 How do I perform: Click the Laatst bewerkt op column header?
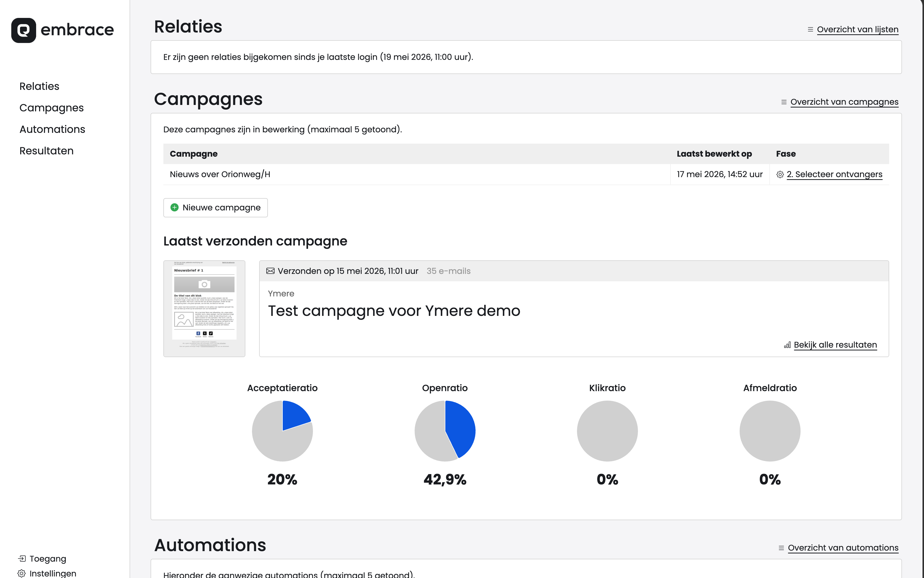714,154
